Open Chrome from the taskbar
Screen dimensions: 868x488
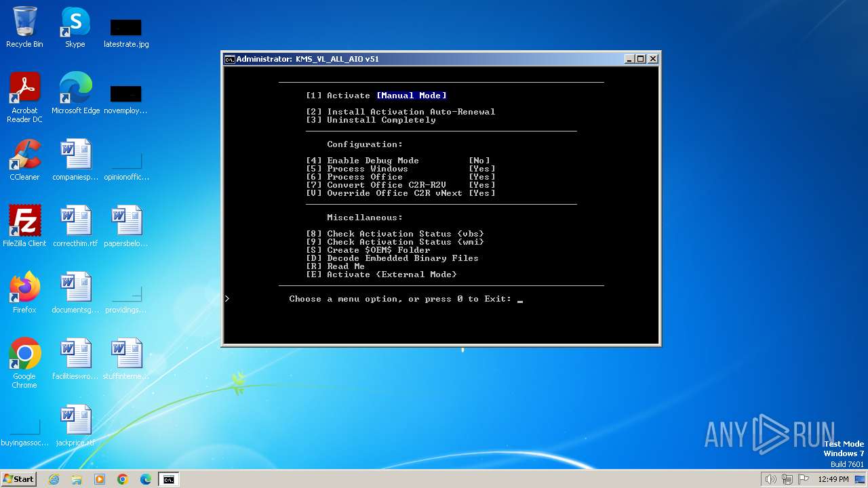tap(123, 479)
